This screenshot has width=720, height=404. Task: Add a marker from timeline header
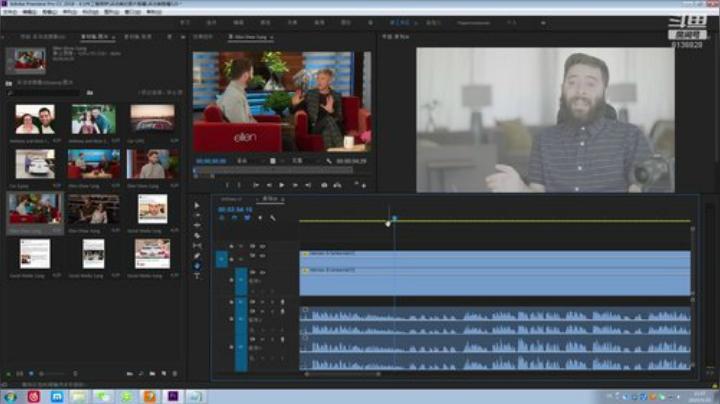pyautogui.click(x=260, y=218)
